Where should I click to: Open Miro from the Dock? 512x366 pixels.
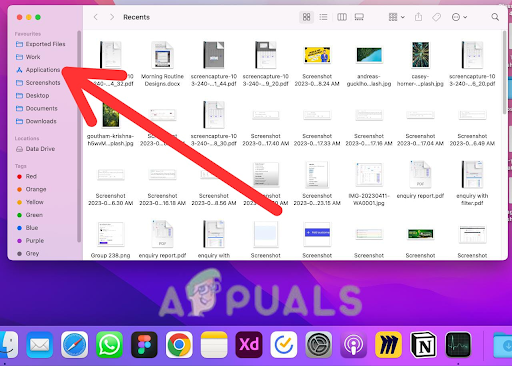[x=388, y=345]
